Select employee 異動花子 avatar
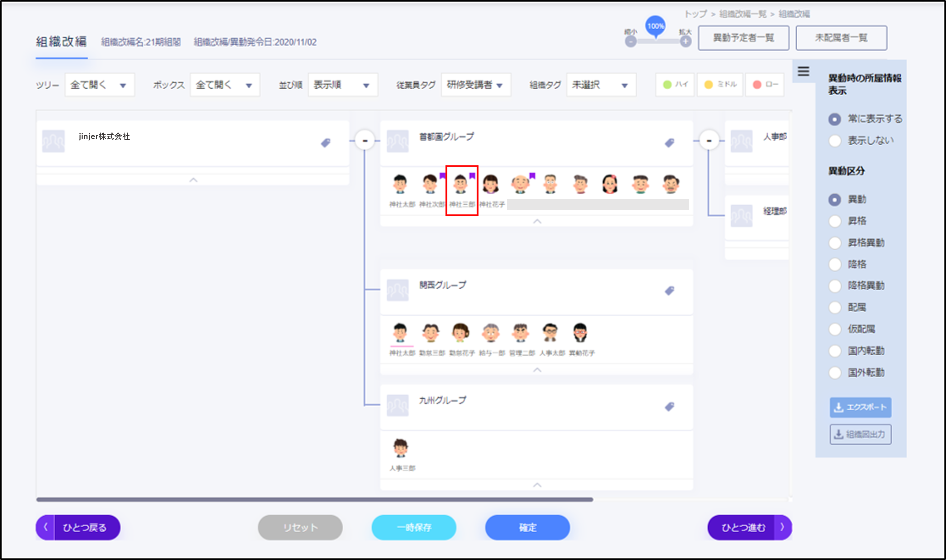 click(580, 332)
